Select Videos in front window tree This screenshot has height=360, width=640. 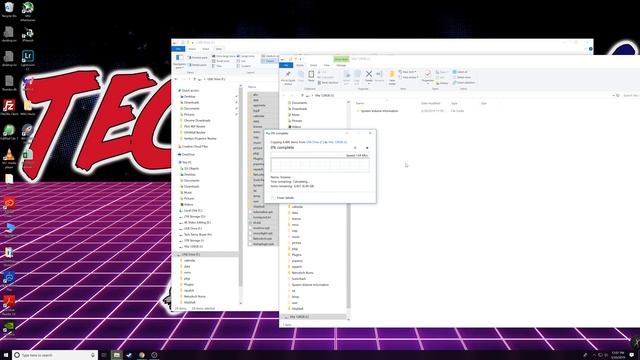pos(296,127)
